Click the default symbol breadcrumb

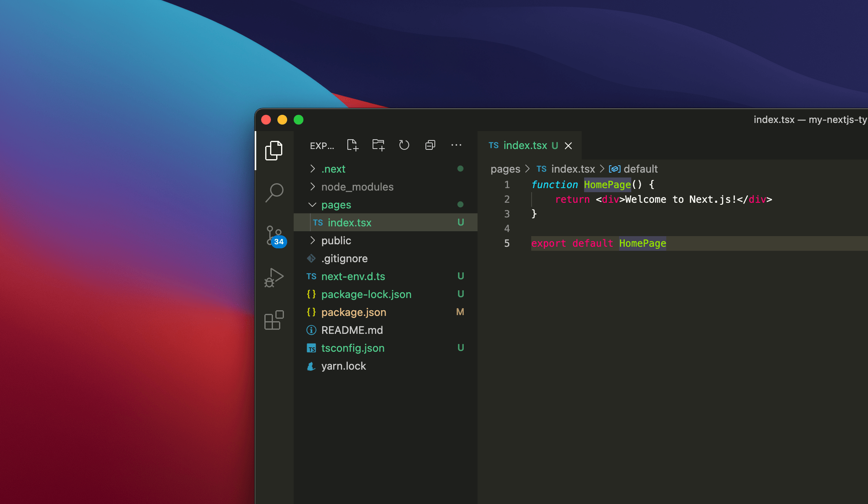coord(640,169)
